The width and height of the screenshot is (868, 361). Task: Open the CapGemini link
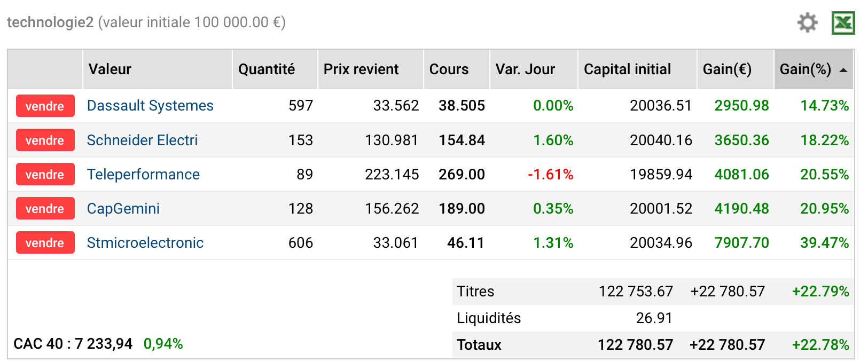(123, 208)
